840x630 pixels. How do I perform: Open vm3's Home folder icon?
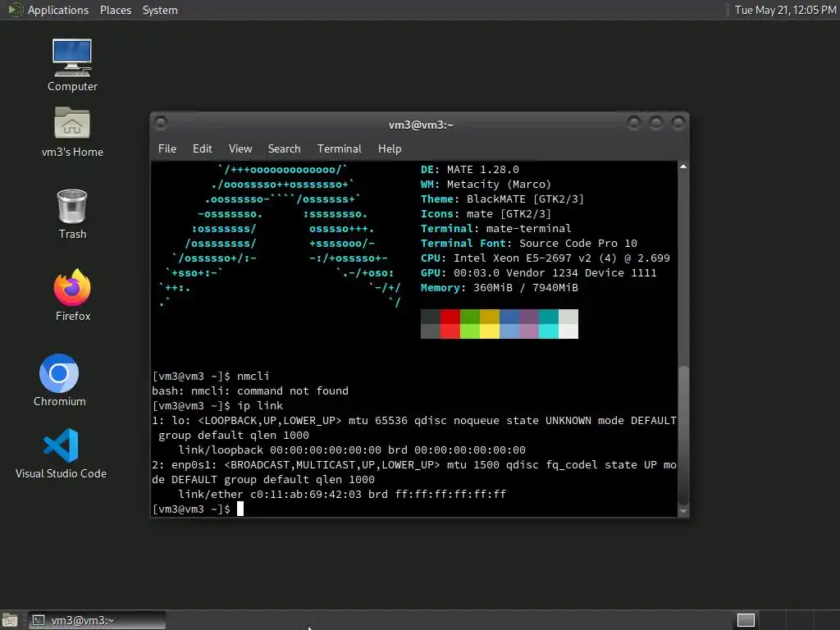72,132
